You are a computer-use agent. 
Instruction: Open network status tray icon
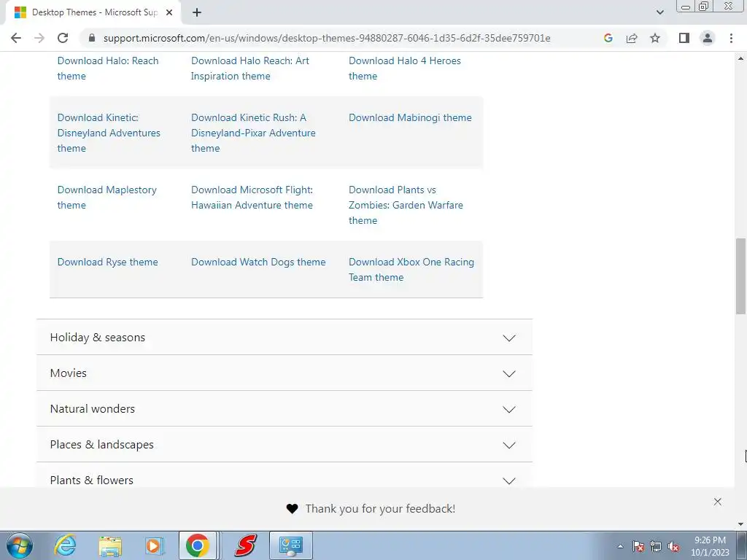(x=656, y=546)
